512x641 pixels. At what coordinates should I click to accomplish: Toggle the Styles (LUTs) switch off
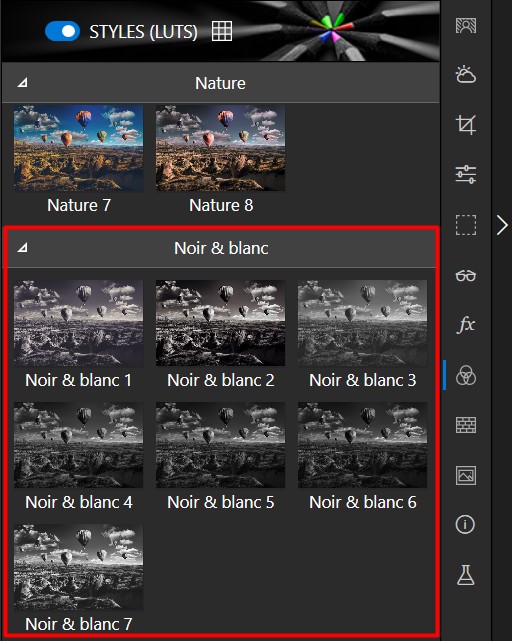pyautogui.click(x=62, y=31)
